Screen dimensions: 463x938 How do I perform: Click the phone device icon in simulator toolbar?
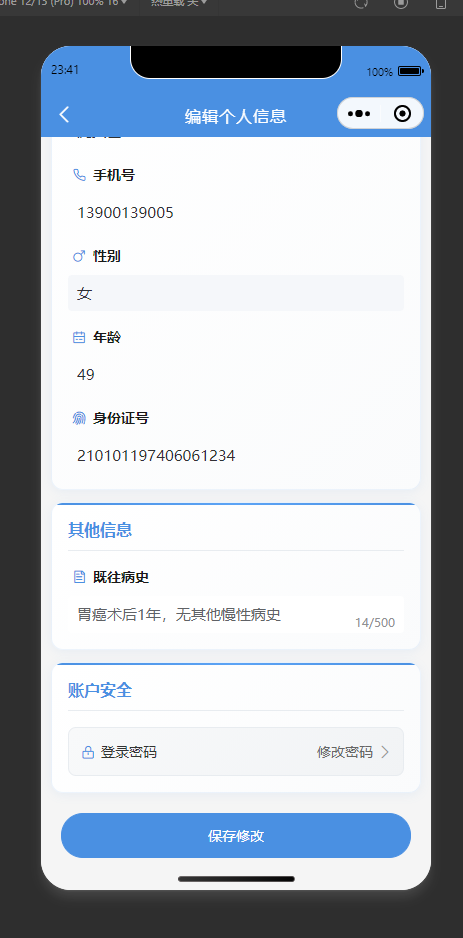441,4
